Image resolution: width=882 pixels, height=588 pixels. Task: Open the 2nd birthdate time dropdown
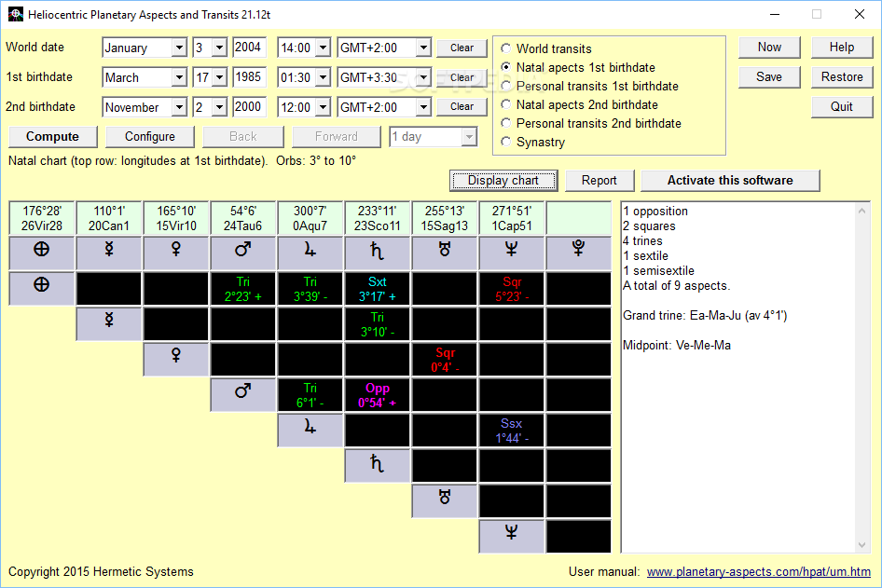(x=323, y=107)
